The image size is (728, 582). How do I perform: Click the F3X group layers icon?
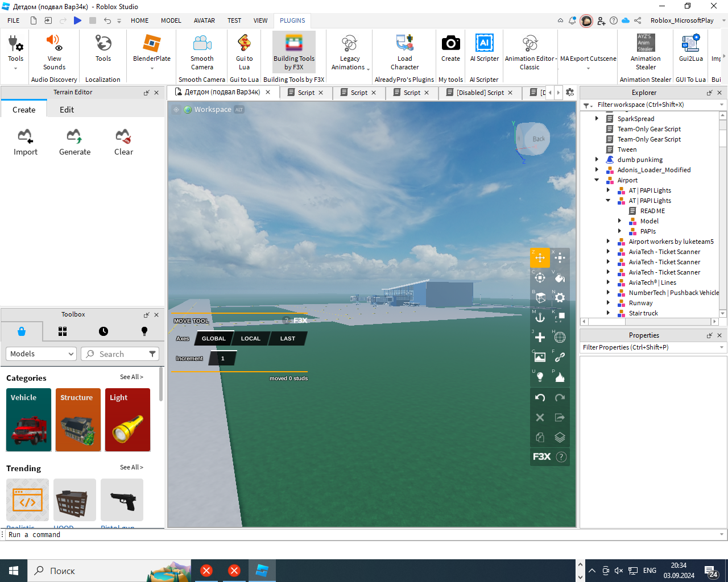(560, 437)
